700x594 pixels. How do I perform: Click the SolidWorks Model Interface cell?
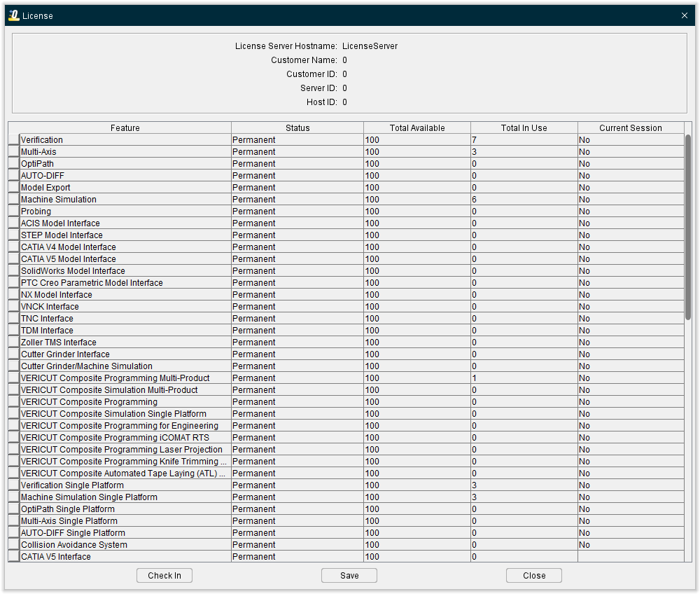coord(125,270)
